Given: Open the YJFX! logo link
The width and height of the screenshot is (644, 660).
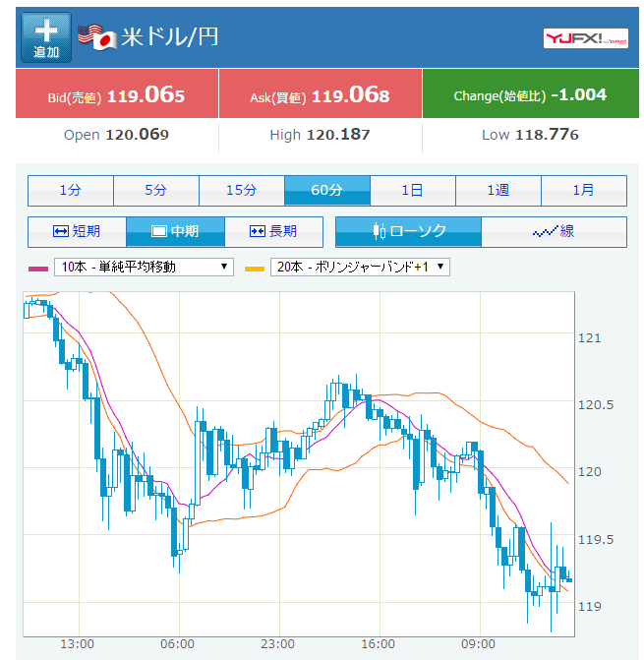Looking at the screenshot, I should (586, 38).
